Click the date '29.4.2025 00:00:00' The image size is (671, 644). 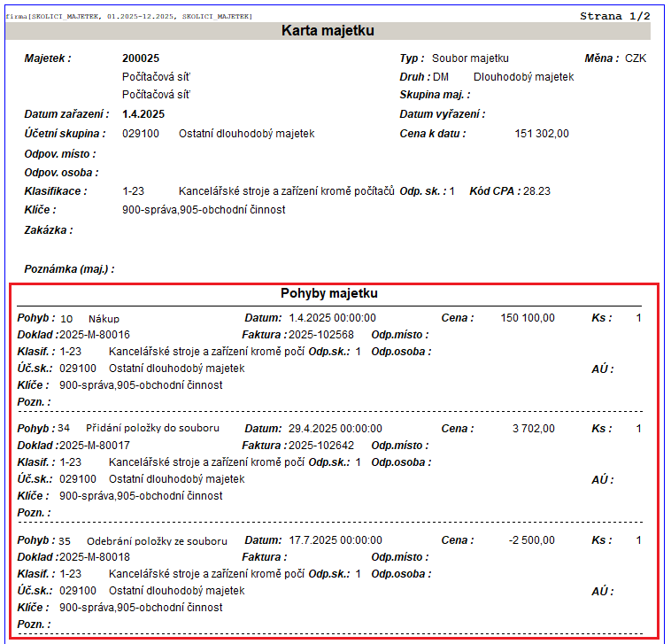335,429
